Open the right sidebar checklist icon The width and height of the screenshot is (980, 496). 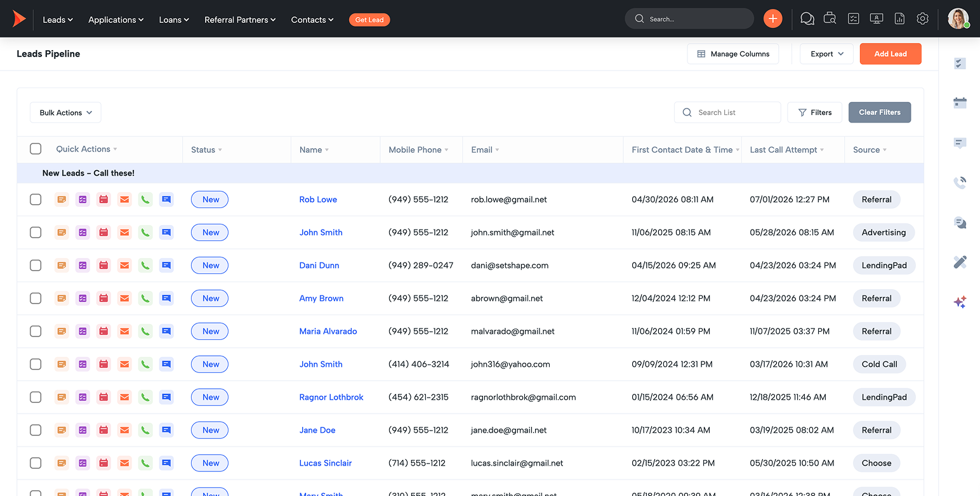[x=960, y=63]
